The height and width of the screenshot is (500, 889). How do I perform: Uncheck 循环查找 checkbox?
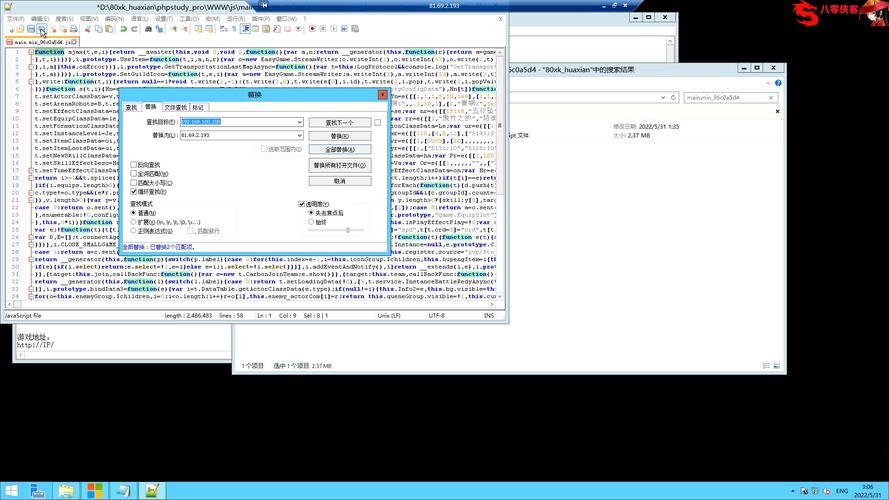[x=134, y=192]
